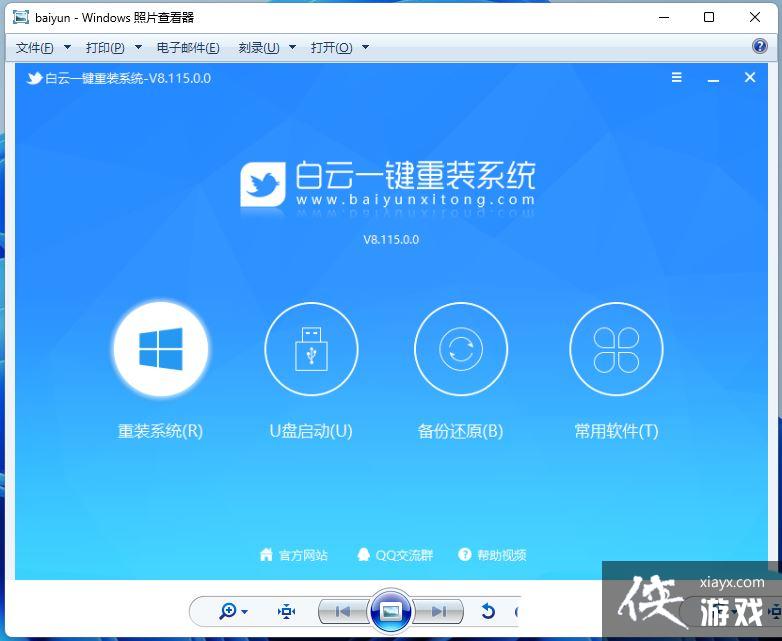Start the slide show center button

(x=391, y=611)
